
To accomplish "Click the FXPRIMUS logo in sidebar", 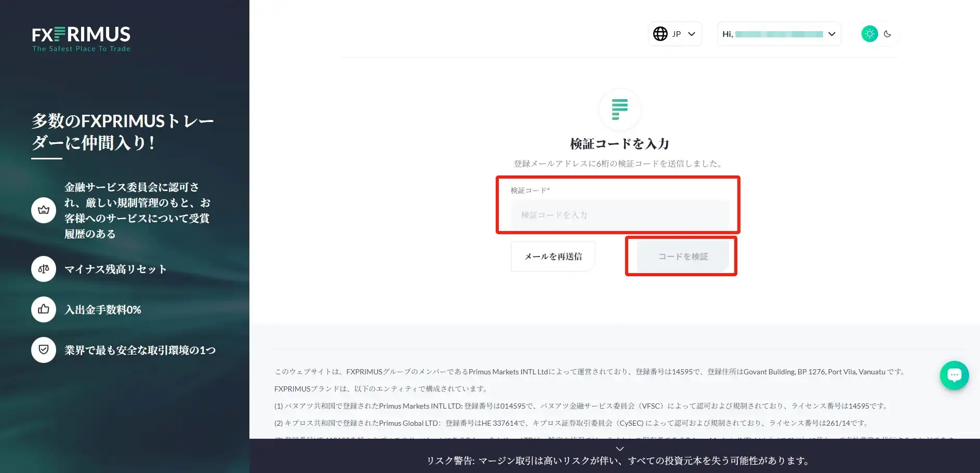I will tap(81, 39).
